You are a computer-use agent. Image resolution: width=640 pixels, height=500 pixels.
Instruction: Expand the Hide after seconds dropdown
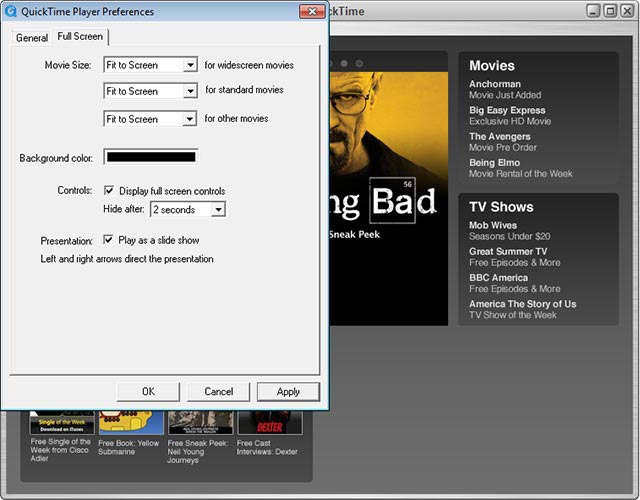[188, 209]
